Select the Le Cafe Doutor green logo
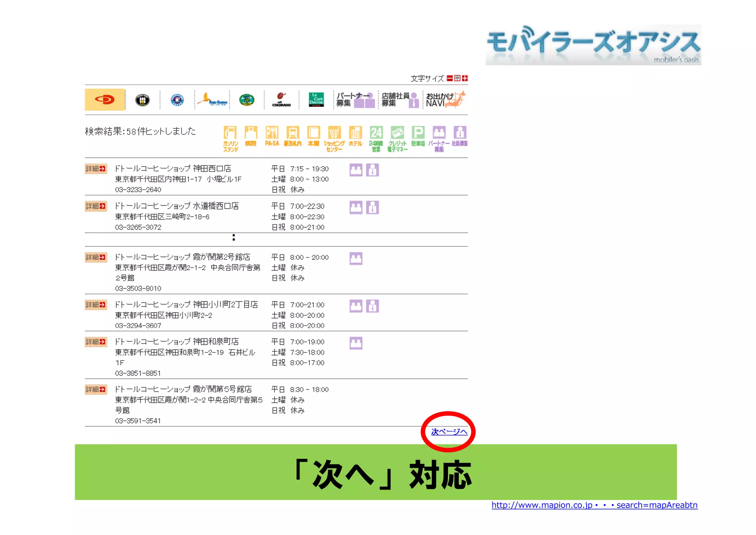 316,100
